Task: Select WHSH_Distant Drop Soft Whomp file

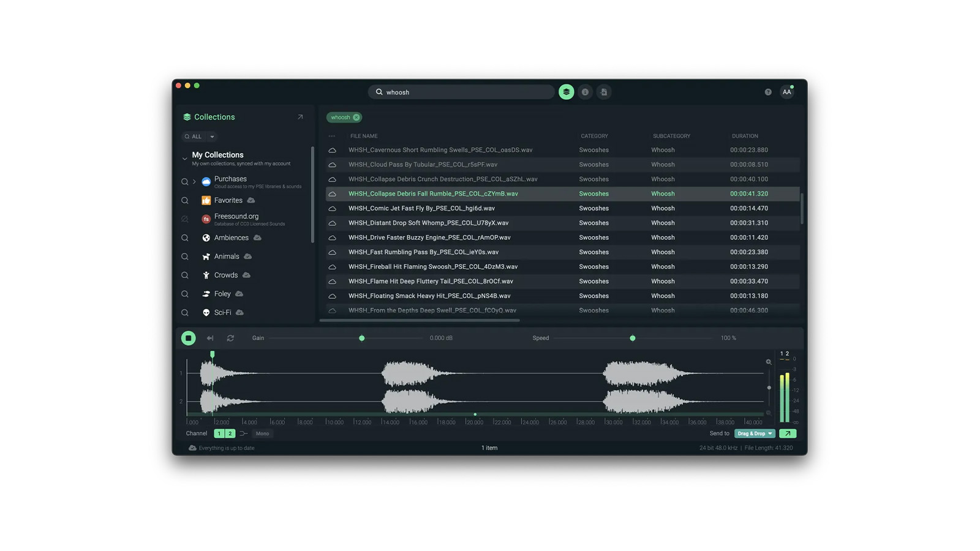Action: [x=428, y=223]
